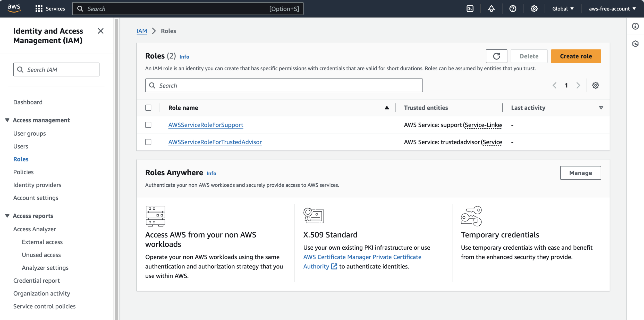Open roles table preferences with the gear icon
The width and height of the screenshot is (644, 320).
coord(595,85)
